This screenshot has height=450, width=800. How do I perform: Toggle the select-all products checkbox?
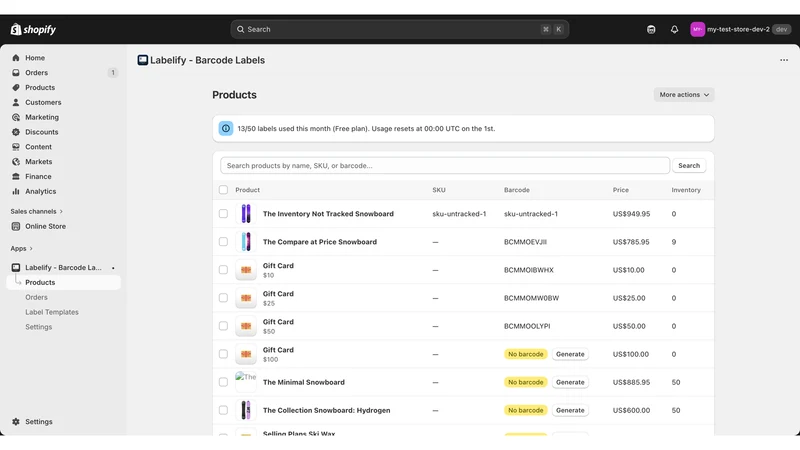click(x=223, y=190)
